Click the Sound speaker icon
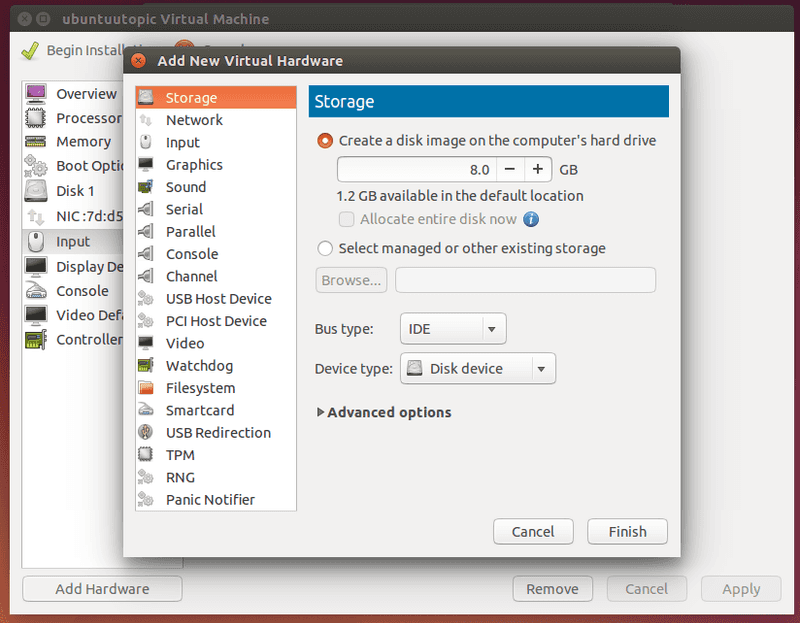 [146, 187]
